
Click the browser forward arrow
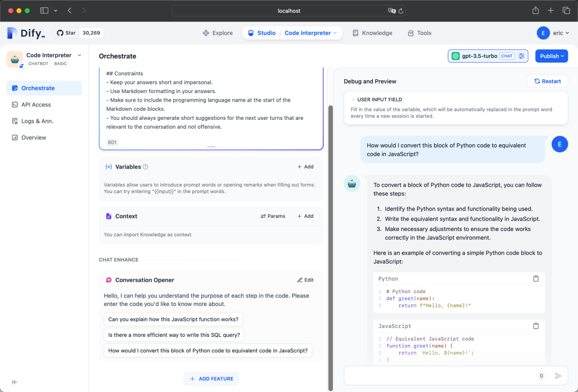[x=84, y=11]
